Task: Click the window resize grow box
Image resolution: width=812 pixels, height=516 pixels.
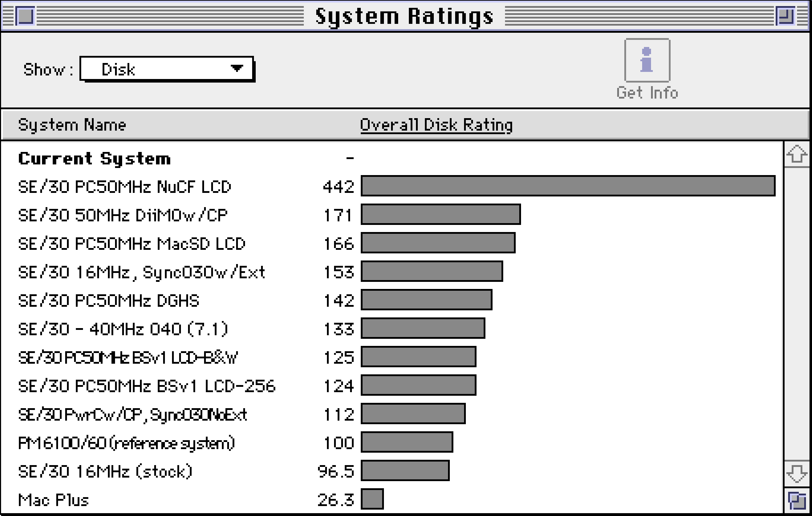Action: coord(797,501)
